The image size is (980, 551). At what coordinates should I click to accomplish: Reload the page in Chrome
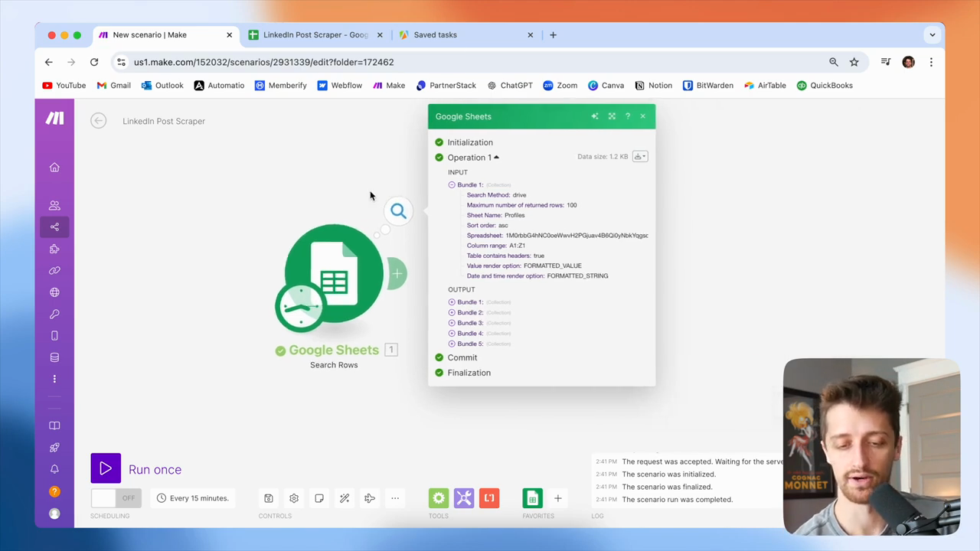[94, 62]
